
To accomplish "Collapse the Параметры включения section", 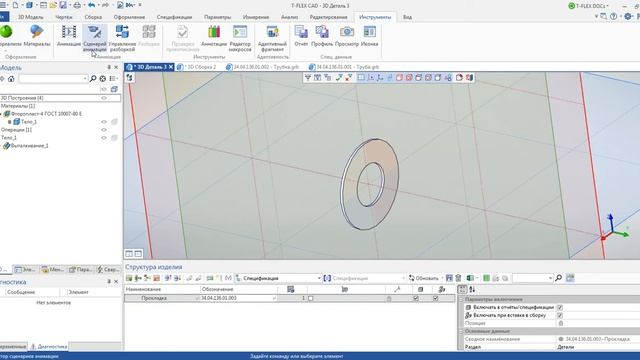I will 462,300.
